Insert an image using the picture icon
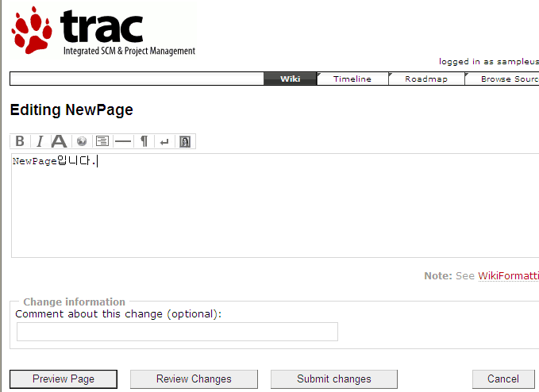The width and height of the screenshot is (539, 392). tap(185, 141)
